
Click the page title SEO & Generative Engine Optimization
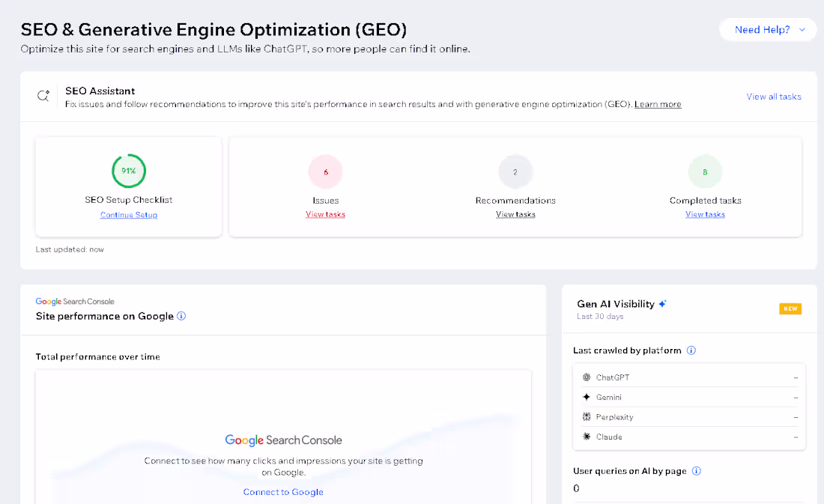(214, 30)
